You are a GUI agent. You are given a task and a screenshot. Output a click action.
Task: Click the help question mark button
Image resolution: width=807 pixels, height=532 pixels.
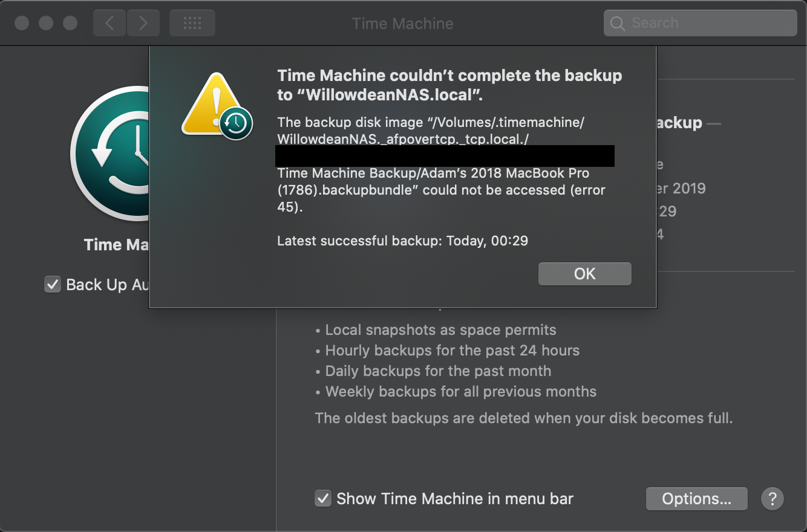(x=773, y=499)
